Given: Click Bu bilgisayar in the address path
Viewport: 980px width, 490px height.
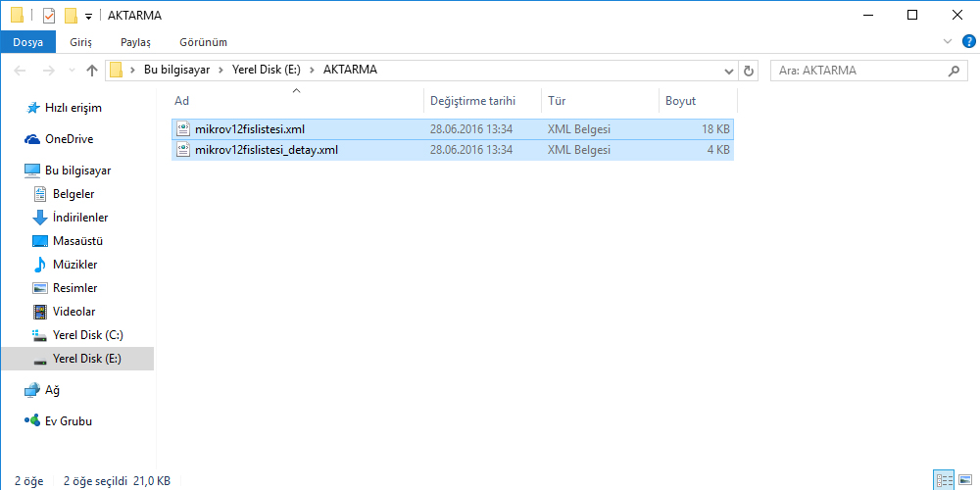Looking at the screenshot, I should tap(176, 70).
